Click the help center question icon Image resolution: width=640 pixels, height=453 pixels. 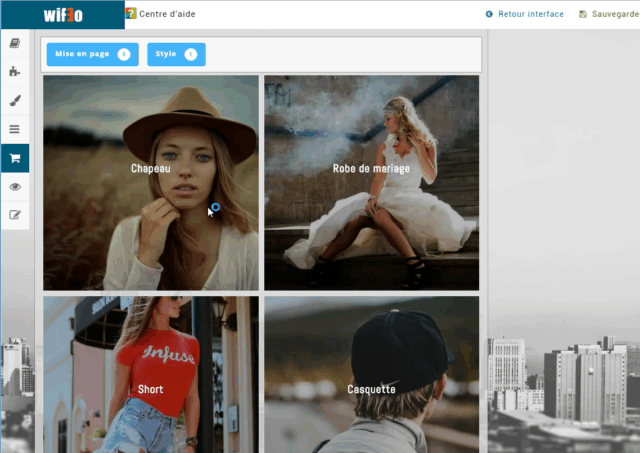point(131,13)
